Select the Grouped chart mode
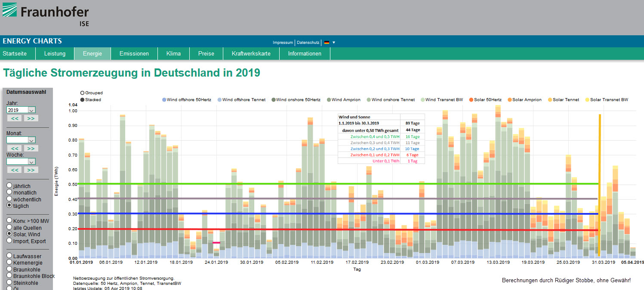Viewport: 644px width, 290px height. 82,93
